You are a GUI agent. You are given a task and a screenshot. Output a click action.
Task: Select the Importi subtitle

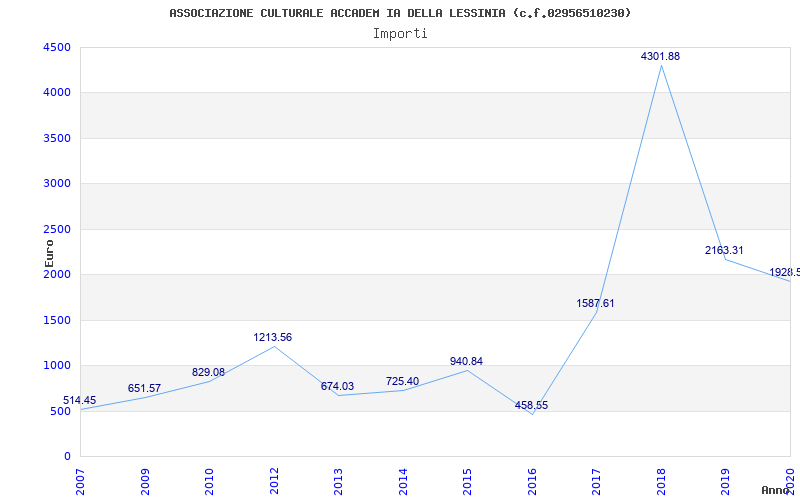[x=400, y=34]
